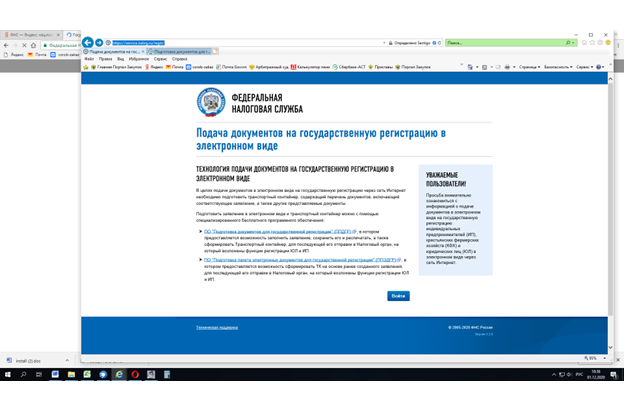Click the Internet Explorer back arrow button
This screenshot has width=624, height=413.
(x=88, y=42)
